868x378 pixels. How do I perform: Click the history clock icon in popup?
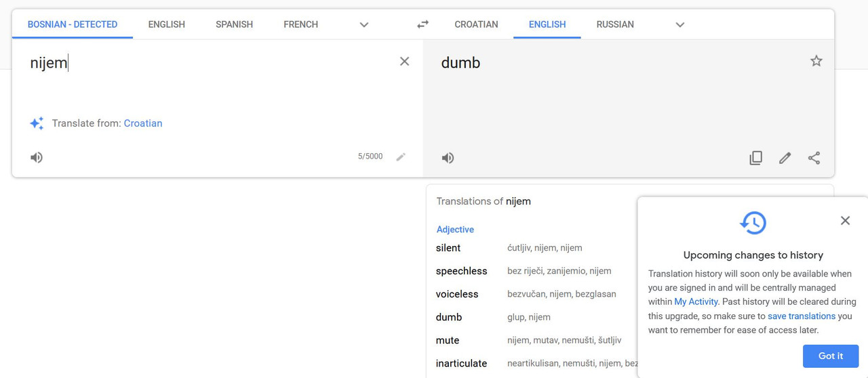click(753, 222)
